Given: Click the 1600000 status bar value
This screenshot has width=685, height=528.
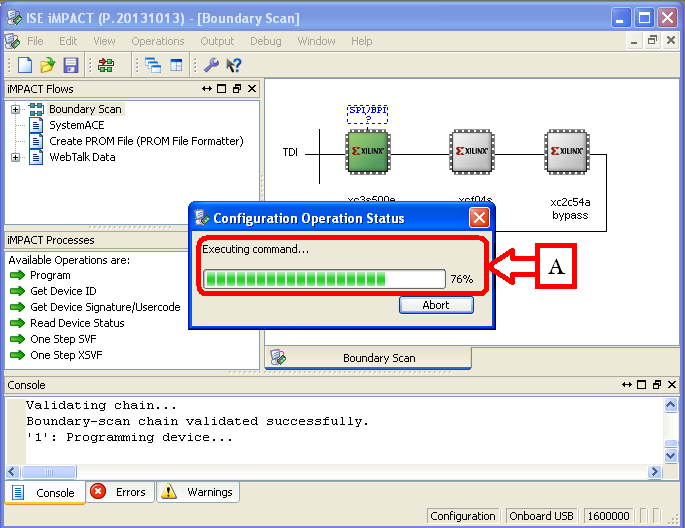Looking at the screenshot, I should pos(608,516).
